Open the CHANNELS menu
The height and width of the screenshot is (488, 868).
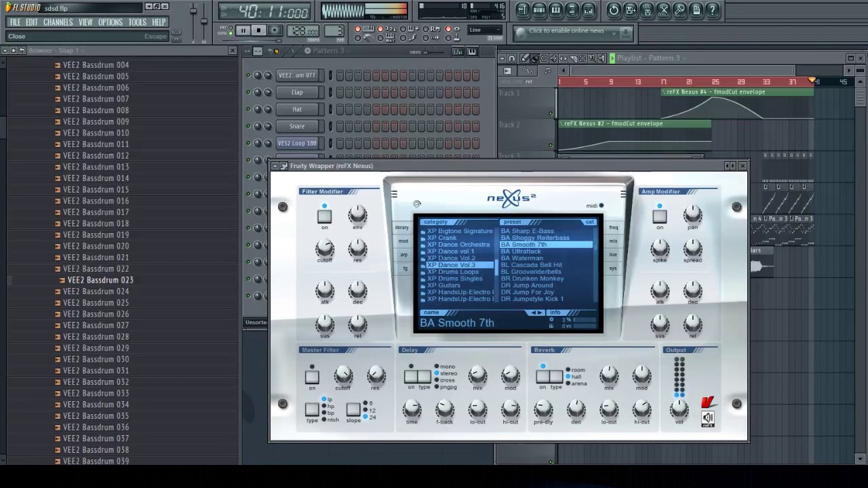[x=58, y=22]
